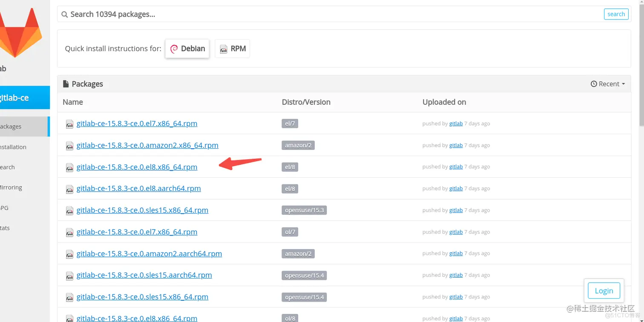
Task: Click the Distro/Version column header
Action: click(306, 102)
